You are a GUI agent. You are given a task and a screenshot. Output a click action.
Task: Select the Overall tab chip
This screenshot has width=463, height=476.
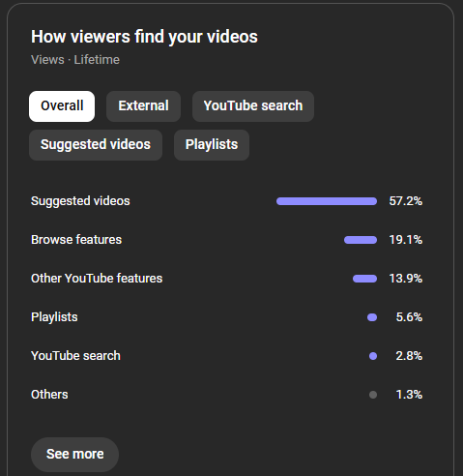pos(62,106)
